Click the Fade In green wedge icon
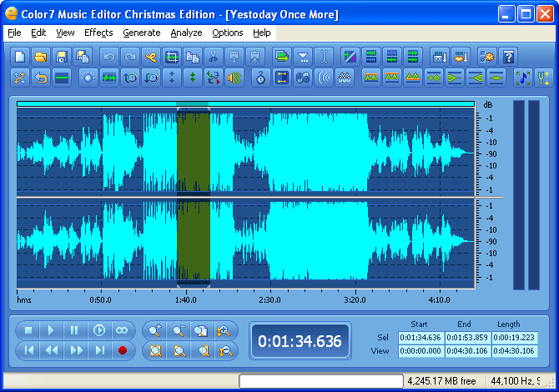The height and width of the screenshot is (392, 559). pos(476,78)
